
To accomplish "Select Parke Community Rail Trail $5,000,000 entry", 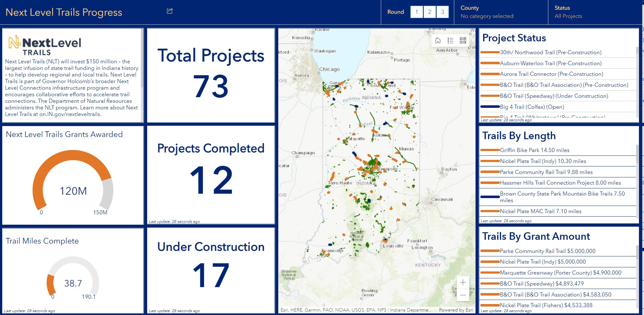I will point(547,251).
